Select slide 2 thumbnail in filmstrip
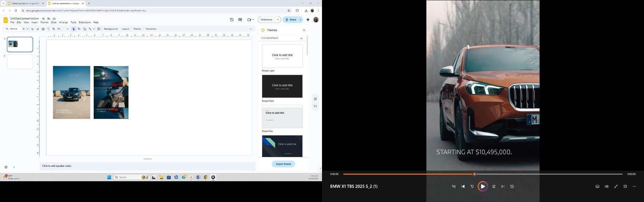The image size is (644, 202). [20, 62]
